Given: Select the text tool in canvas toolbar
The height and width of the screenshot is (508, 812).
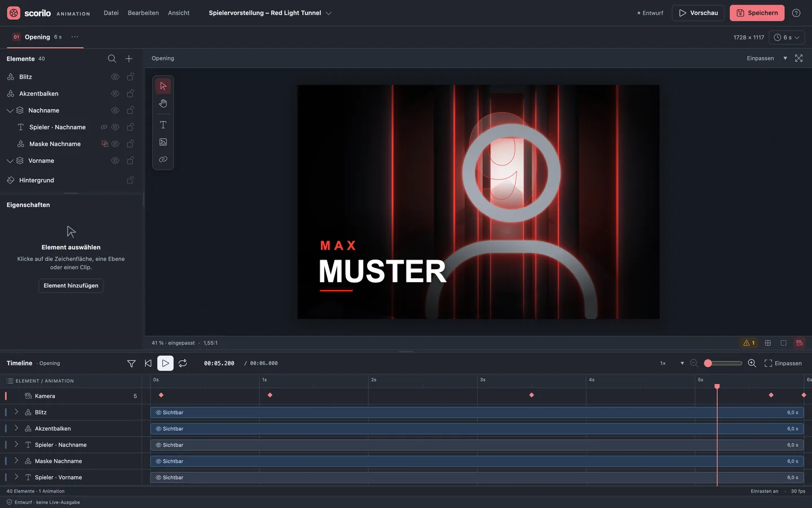Looking at the screenshot, I should click(x=163, y=125).
